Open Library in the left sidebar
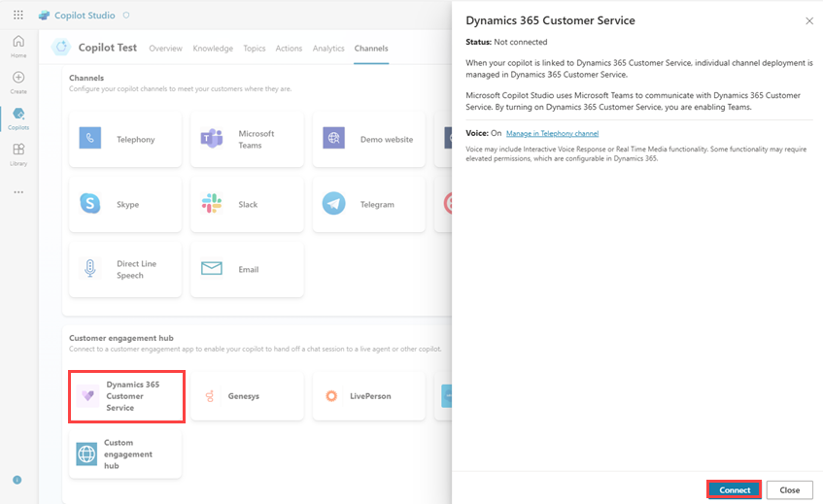Viewport: 823px width, 504px height. tap(18, 154)
